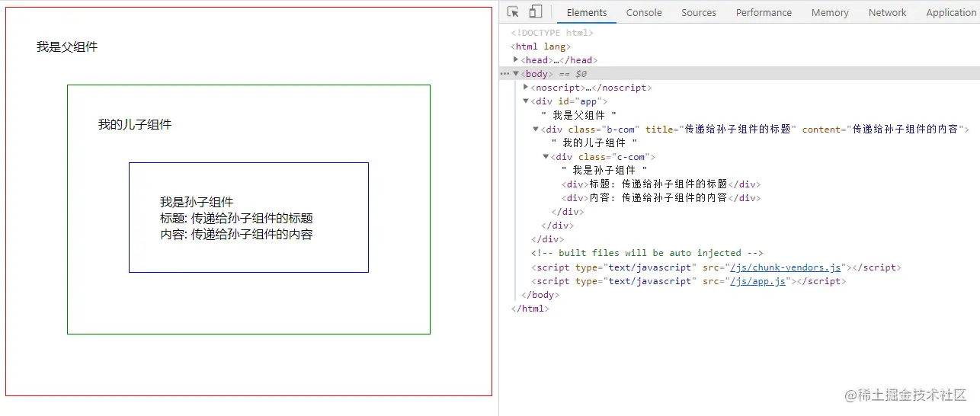This screenshot has height=416, width=980.
Task: Activate the inspect element picker icon
Action: tap(513, 12)
